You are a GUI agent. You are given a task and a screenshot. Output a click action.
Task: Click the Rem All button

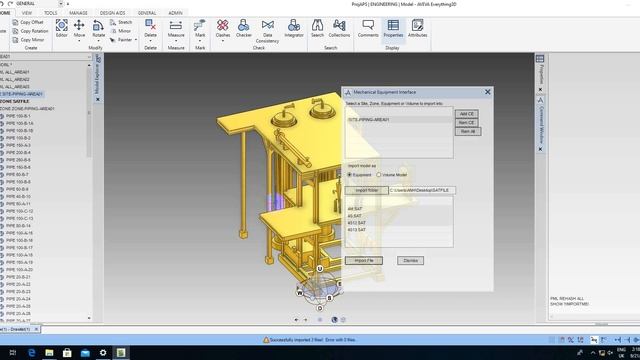[468, 131]
